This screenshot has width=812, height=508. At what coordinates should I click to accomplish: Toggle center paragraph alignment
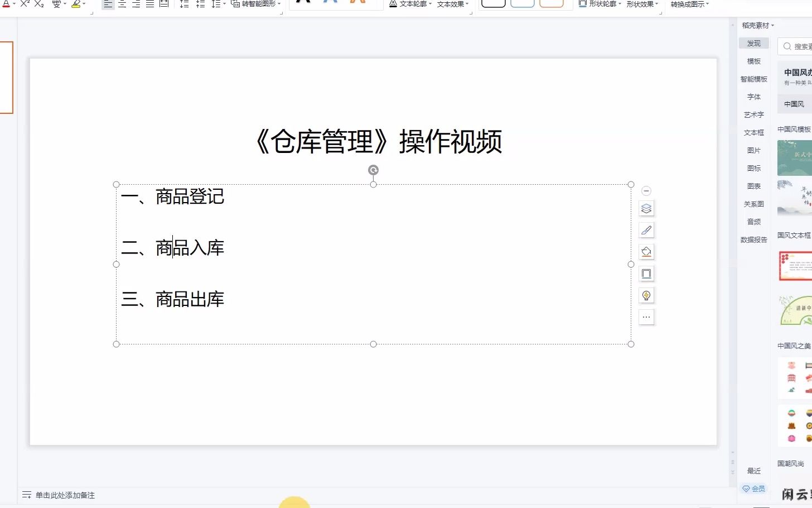tap(122, 4)
